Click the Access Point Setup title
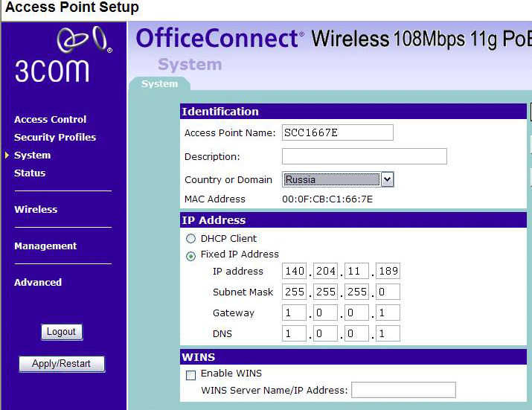 pyautogui.click(x=72, y=7)
